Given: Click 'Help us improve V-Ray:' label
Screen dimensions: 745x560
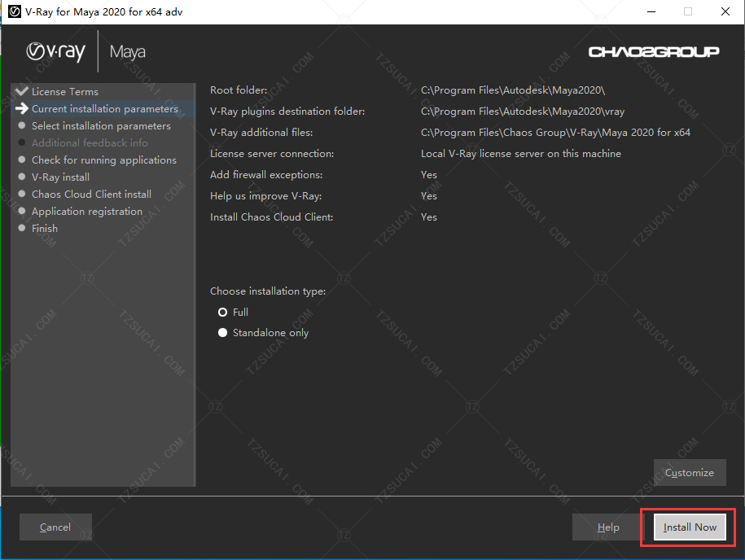Looking at the screenshot, I should 266,196.
